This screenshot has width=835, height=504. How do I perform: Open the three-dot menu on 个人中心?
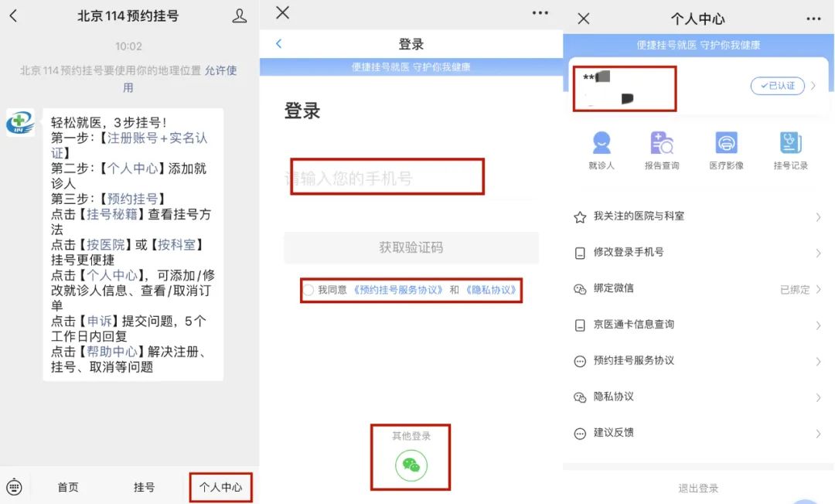pyautogui.click(x=813, y=19)
